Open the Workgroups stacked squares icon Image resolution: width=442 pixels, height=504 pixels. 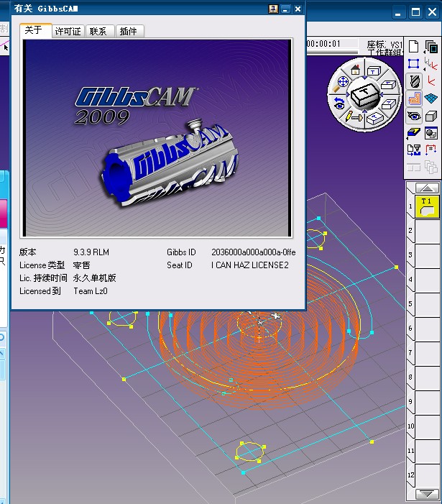(431, 47)
